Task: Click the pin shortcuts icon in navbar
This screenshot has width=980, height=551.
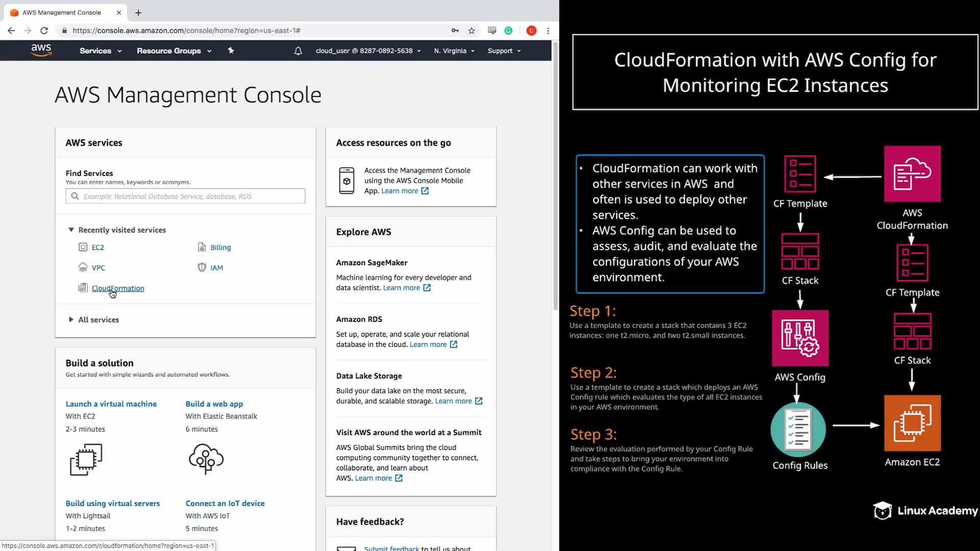Action: (x=231, y=51)
